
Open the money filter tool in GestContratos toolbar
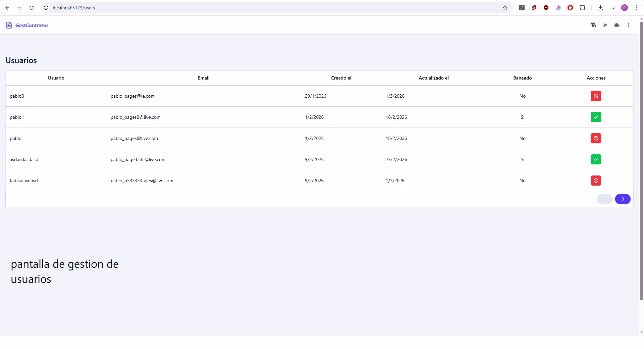[x=593, y=25]
